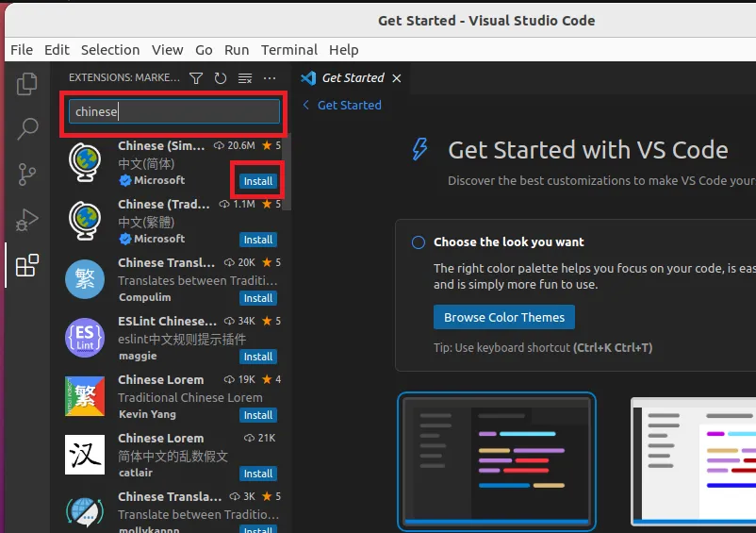756x533 pixels.
Task: Open the Terminal menu
Action: (x=289, y=50)
